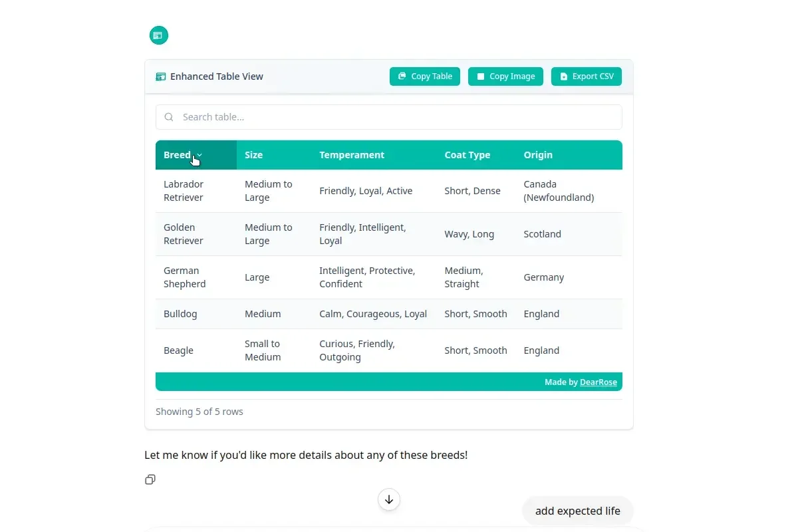Viewport: 798px width, 532px height.
Task: Click the teal assistant avatar icon
Action: [159, 35]
